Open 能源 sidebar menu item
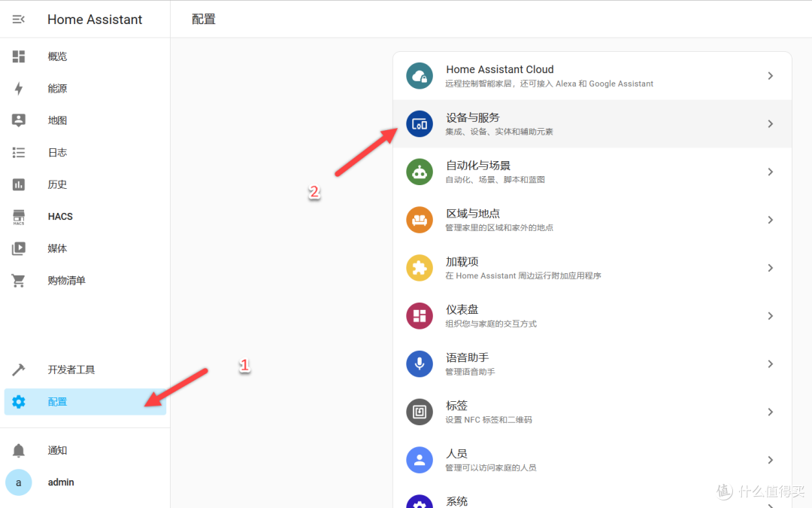Viewport: 812px width, 508px height. 85,89
